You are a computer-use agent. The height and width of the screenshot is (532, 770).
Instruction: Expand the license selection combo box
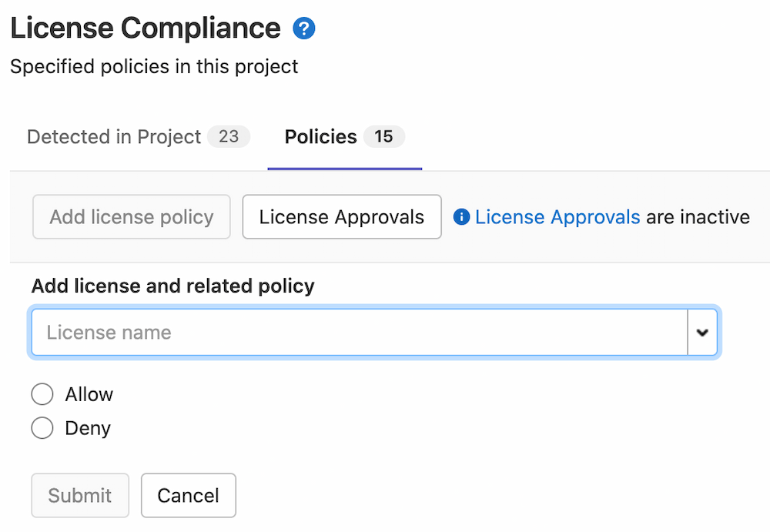(x=702, y=332)
